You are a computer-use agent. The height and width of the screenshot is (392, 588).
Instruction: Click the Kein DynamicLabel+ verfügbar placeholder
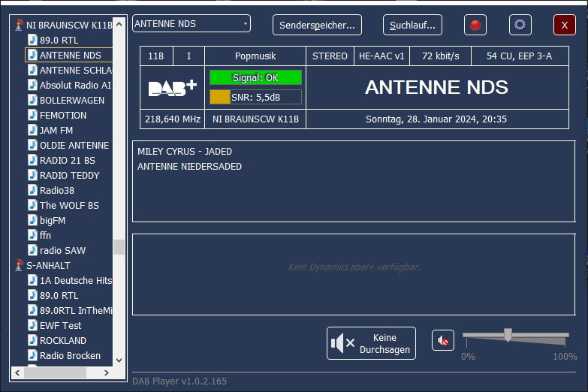354,267
